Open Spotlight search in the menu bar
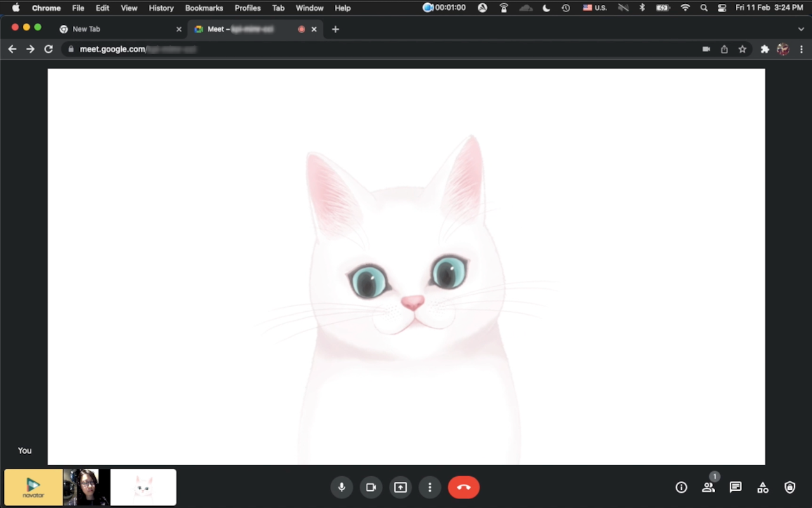 pyautogui.click(x=704, y=8)
